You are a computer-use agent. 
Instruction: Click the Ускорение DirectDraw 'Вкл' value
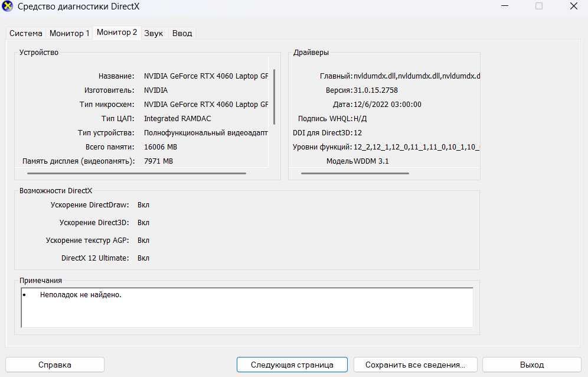[143, 205]
